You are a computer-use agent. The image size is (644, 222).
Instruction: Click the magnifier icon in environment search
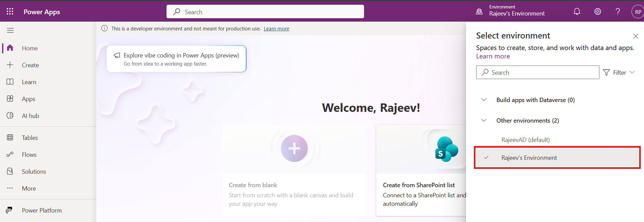point(485,72)
